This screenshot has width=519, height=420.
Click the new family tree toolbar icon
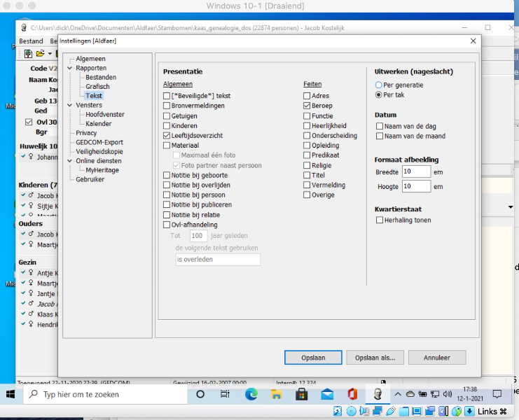(x=29, y=54)
